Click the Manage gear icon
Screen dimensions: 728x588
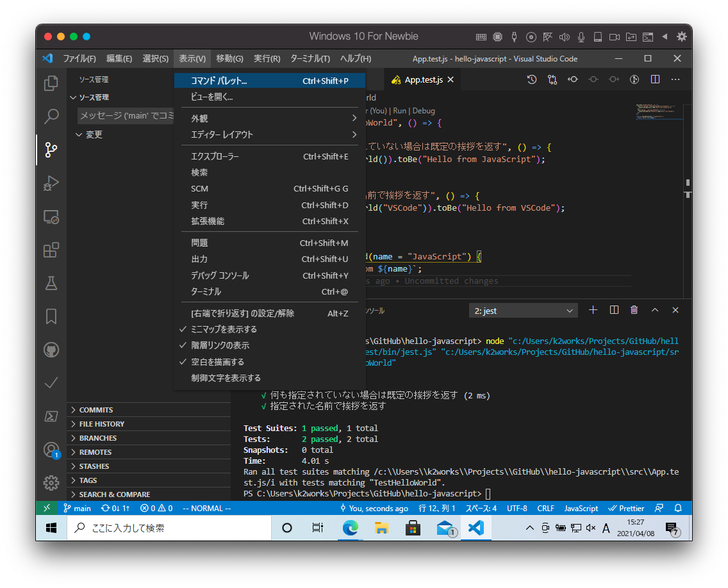(51, 482)
